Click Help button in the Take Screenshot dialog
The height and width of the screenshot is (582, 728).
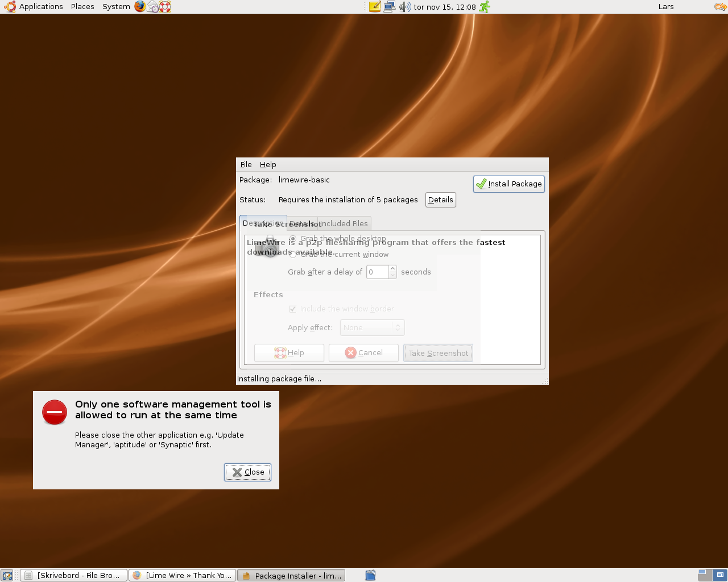[289, 353]
